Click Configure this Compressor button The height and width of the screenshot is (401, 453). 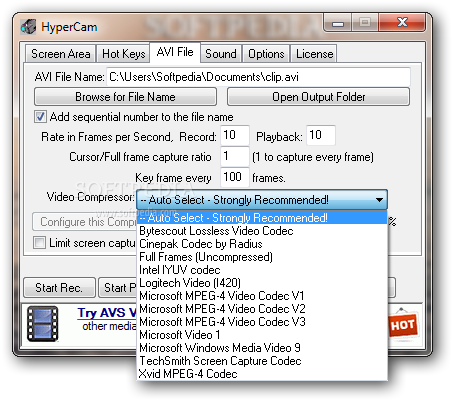85,221
